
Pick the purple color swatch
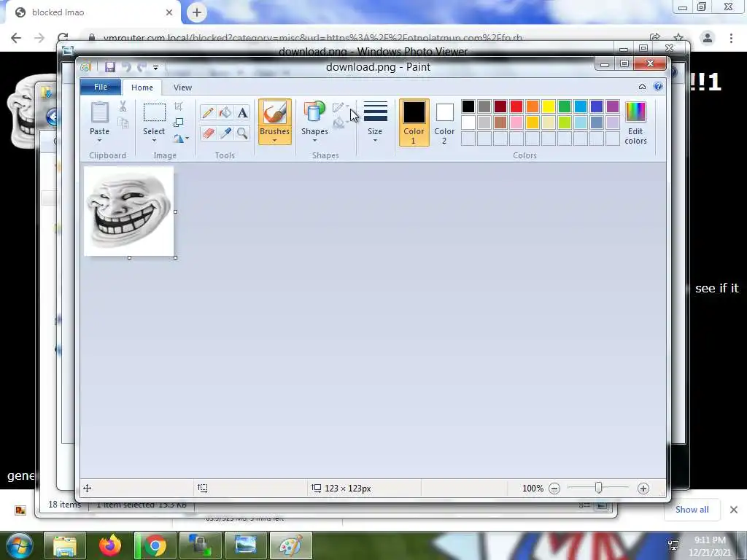[x=612, y=106]
